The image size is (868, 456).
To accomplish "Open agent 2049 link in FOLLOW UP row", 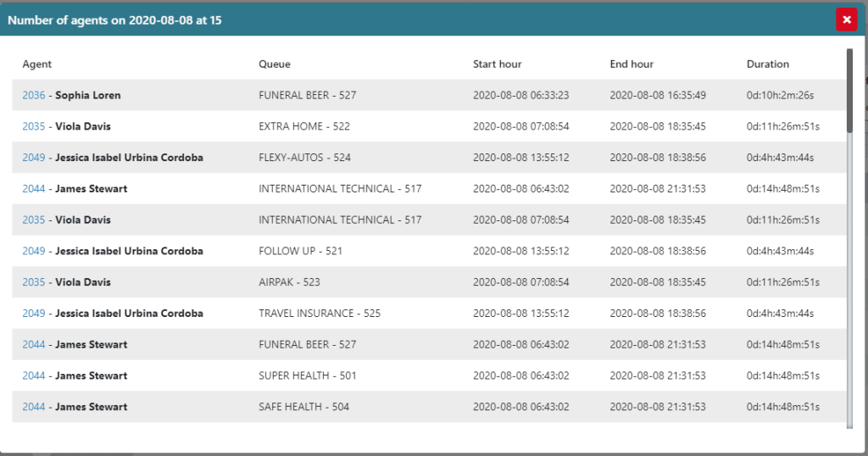I will tap(34, 251).
